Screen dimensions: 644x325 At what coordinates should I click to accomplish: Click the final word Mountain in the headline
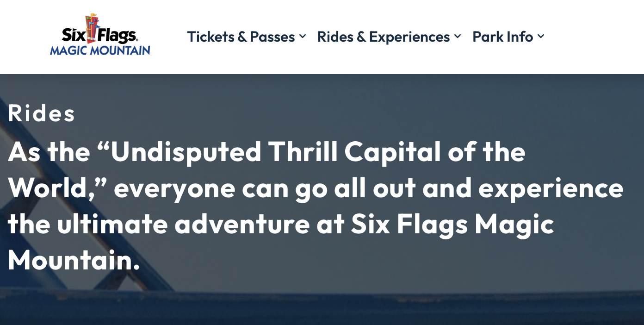pyautogui.click(x=70, y=260)
